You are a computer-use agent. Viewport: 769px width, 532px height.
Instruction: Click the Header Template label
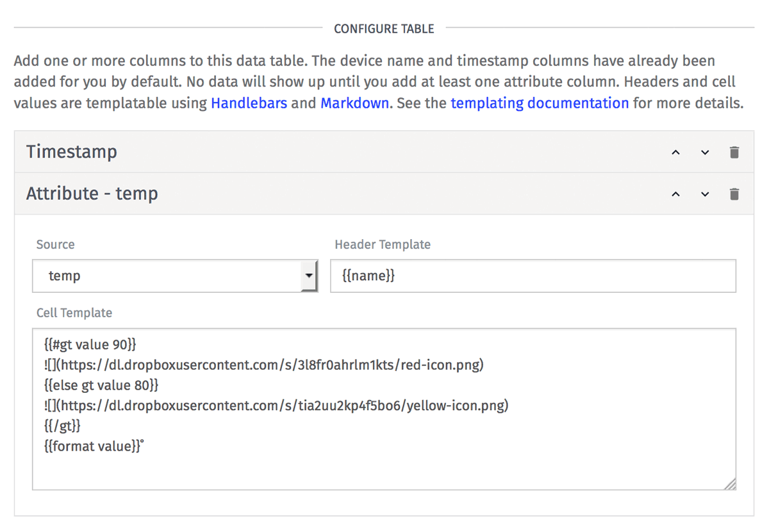click(383, 244)
